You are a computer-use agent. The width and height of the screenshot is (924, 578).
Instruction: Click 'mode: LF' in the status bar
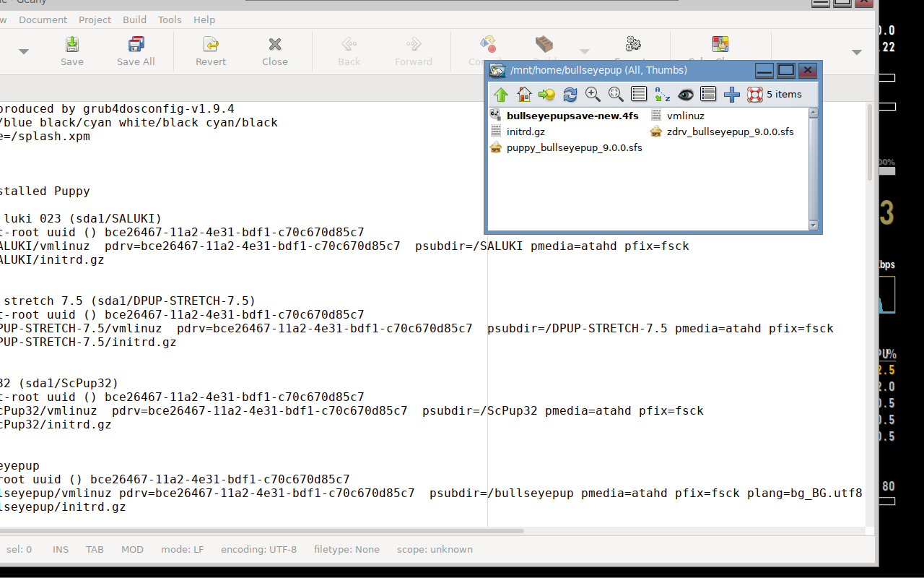coord(182,549)
